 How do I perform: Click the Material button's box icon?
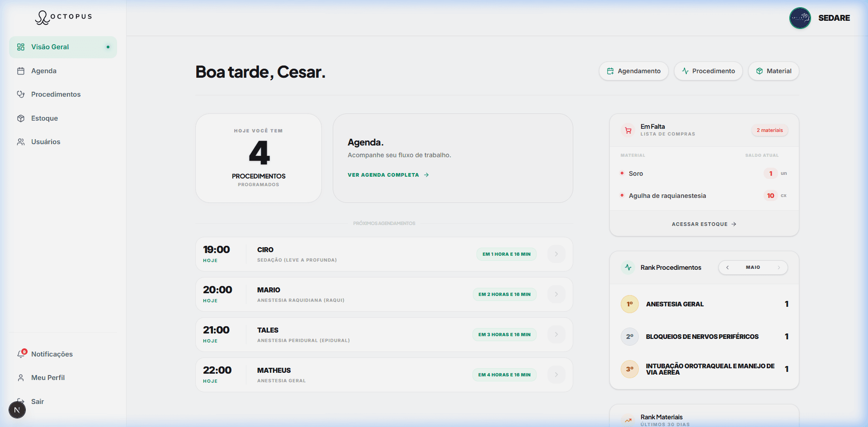pyautogui.click(x=759, y=71)
